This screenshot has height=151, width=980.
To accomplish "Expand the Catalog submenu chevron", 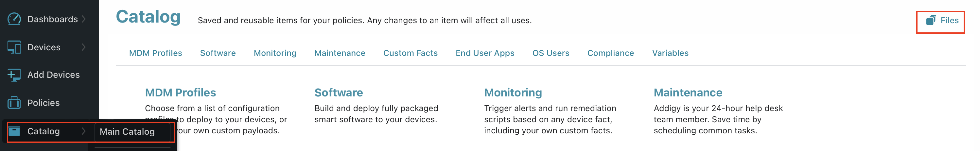I will [x=84, y=131].
